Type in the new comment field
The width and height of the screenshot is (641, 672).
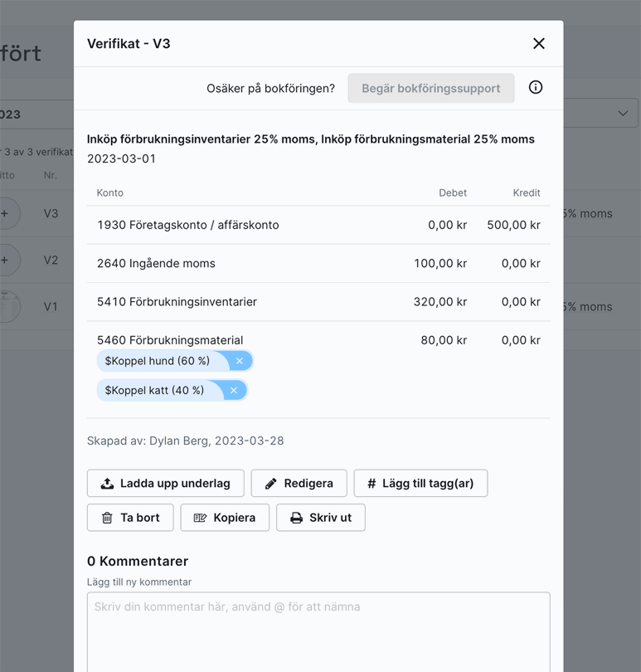click(x=318, y=631)
